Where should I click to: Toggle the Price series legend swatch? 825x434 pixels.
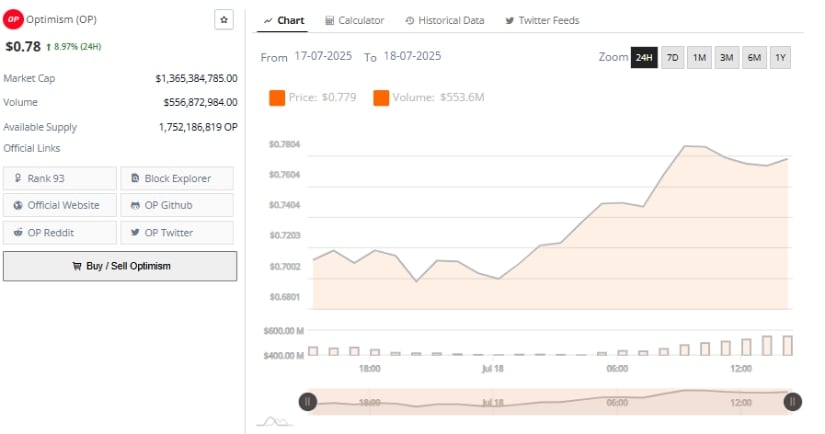[x=277, y=98]
